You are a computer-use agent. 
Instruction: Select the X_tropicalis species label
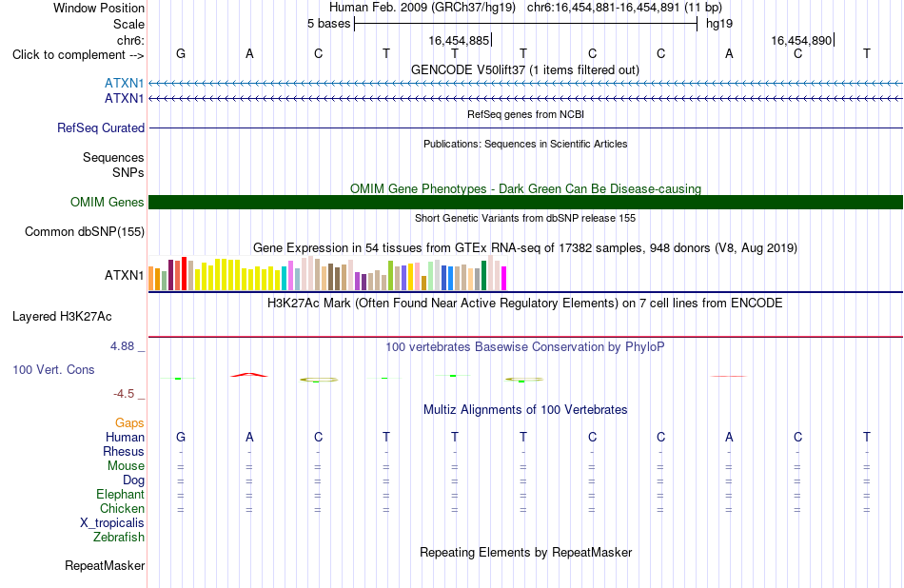112,523
